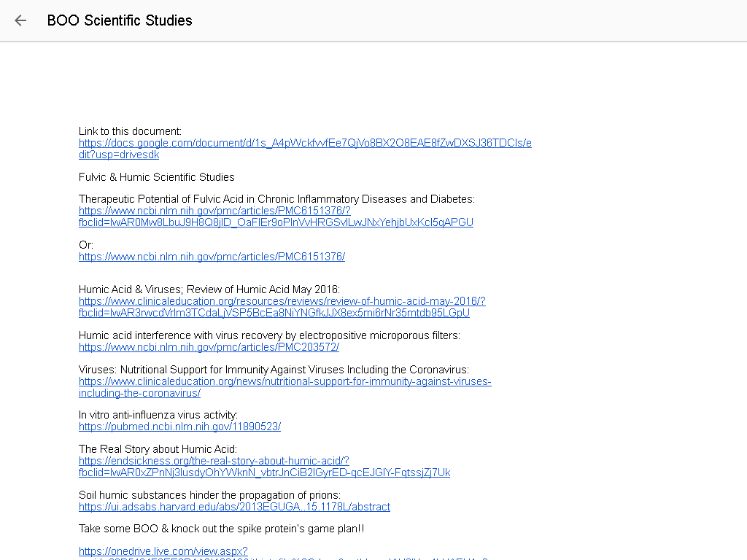Click the 'Link to this document' text

click(130, 131)
